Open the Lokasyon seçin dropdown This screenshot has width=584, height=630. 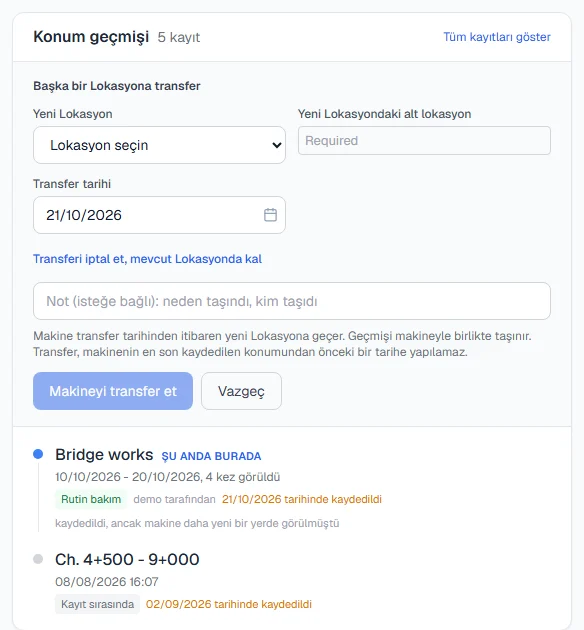click(159, 145)
